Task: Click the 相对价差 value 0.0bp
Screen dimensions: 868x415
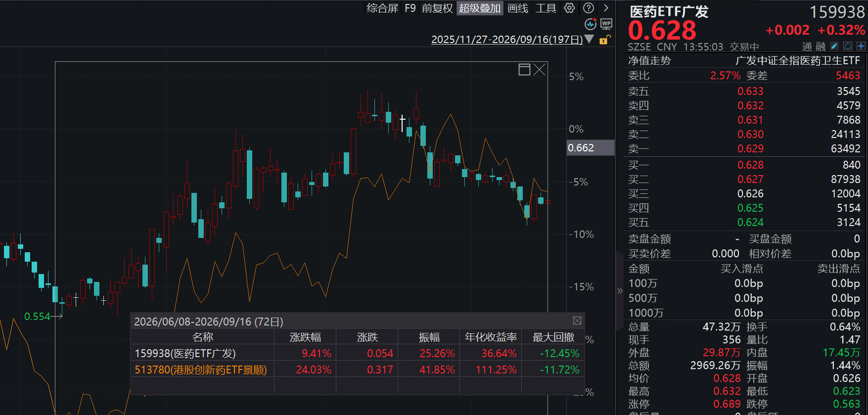Action: 846,253
